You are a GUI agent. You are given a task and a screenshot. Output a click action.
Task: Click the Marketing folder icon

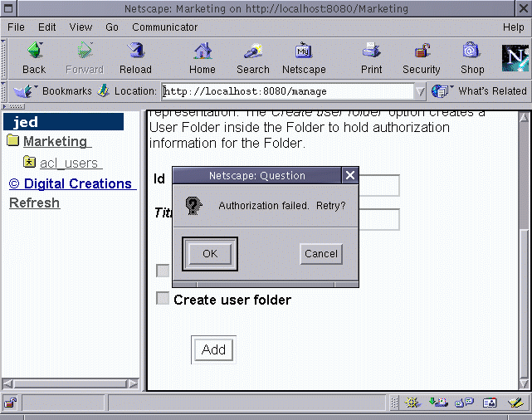click(x=13, y=139)
